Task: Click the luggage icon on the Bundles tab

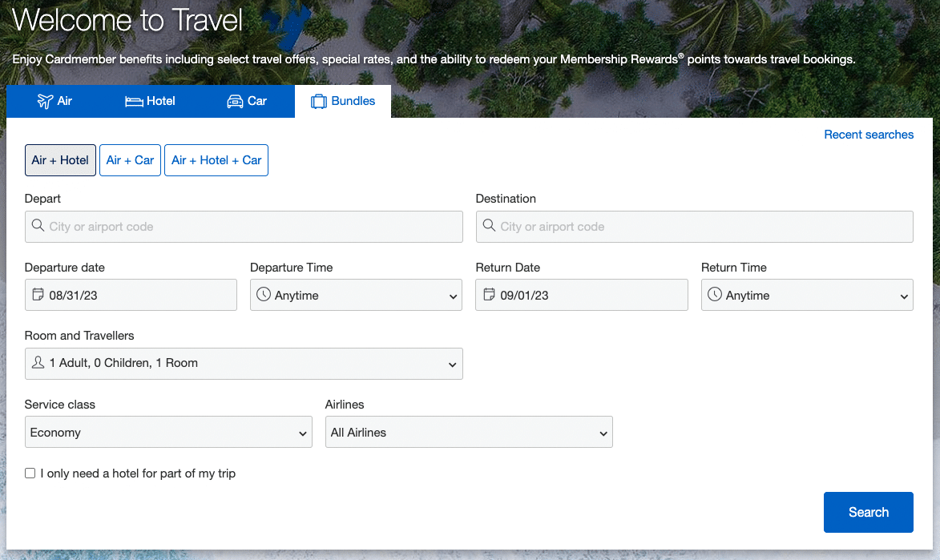Action: [319, 101]
